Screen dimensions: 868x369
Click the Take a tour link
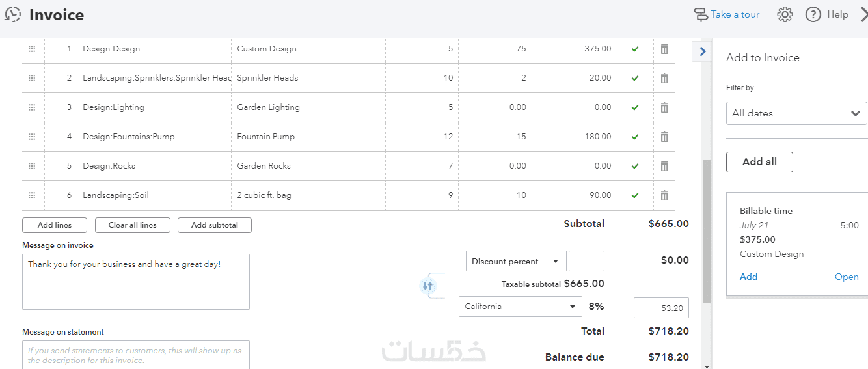pos(735,14)
